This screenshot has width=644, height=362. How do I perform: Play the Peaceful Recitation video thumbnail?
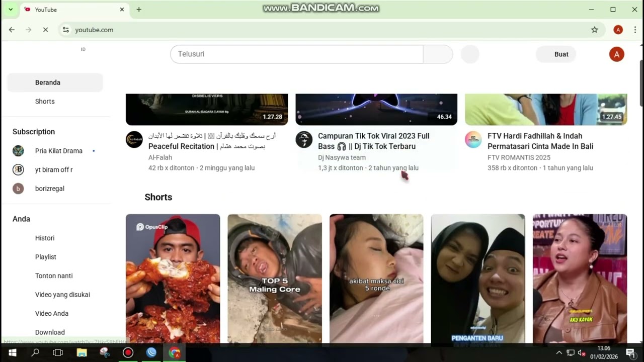(207, 109)
